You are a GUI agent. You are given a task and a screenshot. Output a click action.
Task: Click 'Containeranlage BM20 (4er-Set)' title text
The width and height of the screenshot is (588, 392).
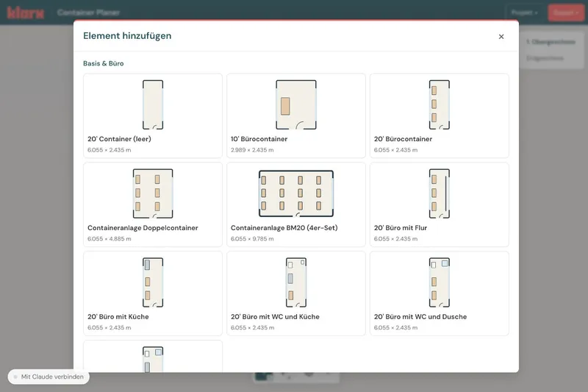point(284,228)
